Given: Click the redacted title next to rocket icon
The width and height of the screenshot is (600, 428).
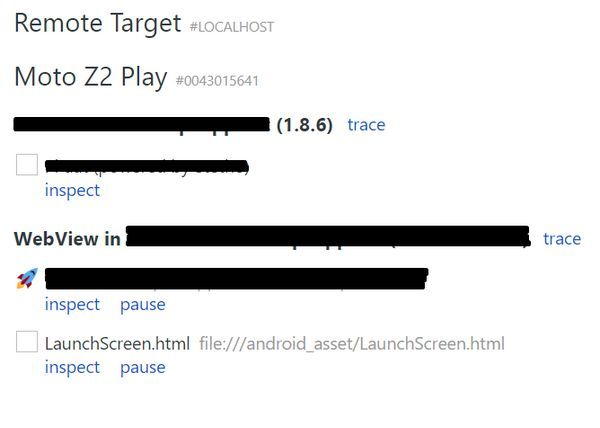Looking at the screenshot, I should point(236,278).
